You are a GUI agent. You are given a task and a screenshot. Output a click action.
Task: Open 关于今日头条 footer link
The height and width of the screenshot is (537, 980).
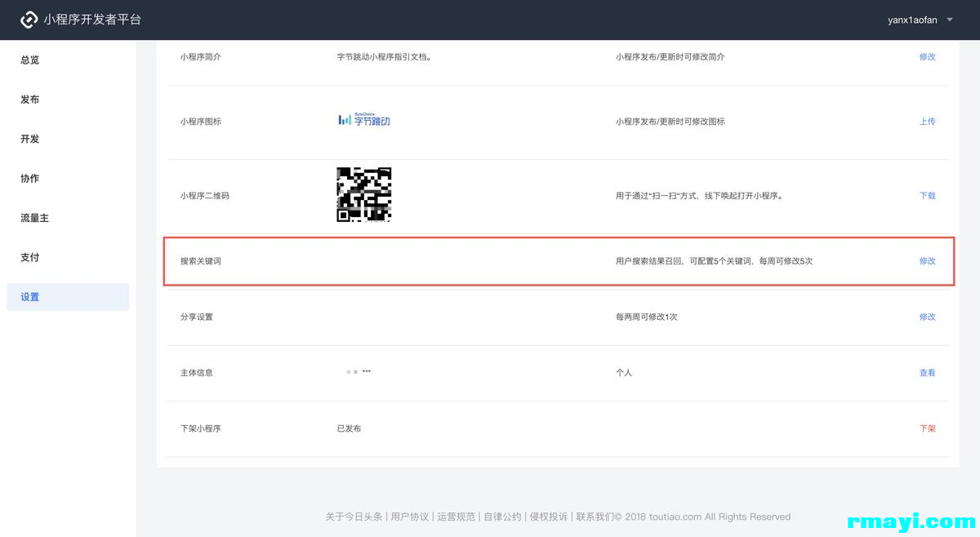pos(354,517)
